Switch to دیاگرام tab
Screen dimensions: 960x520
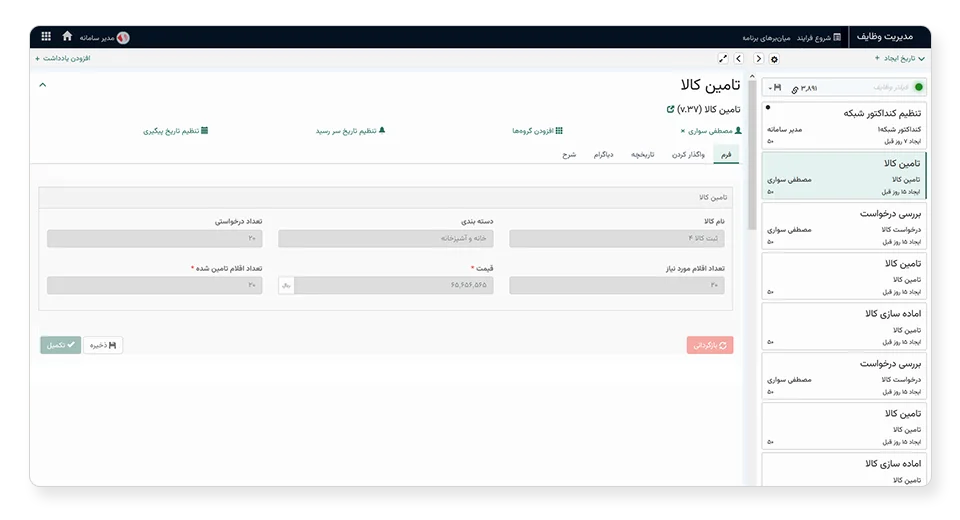click(603, 154)
